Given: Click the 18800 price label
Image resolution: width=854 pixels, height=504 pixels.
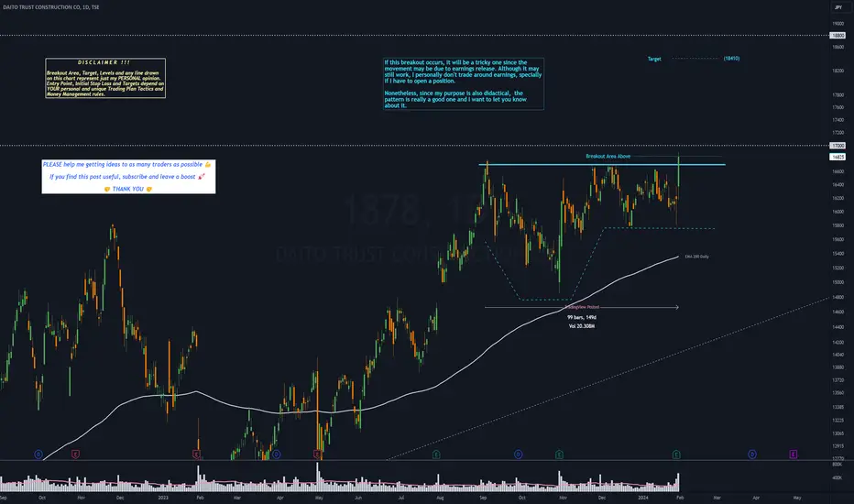Looking at the screenshot, I should [x=838, y=36].
